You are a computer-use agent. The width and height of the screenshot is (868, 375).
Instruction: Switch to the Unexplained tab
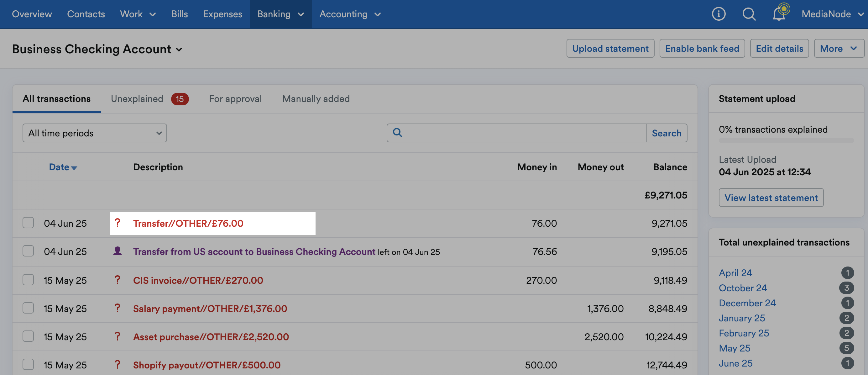click(149, 98)
